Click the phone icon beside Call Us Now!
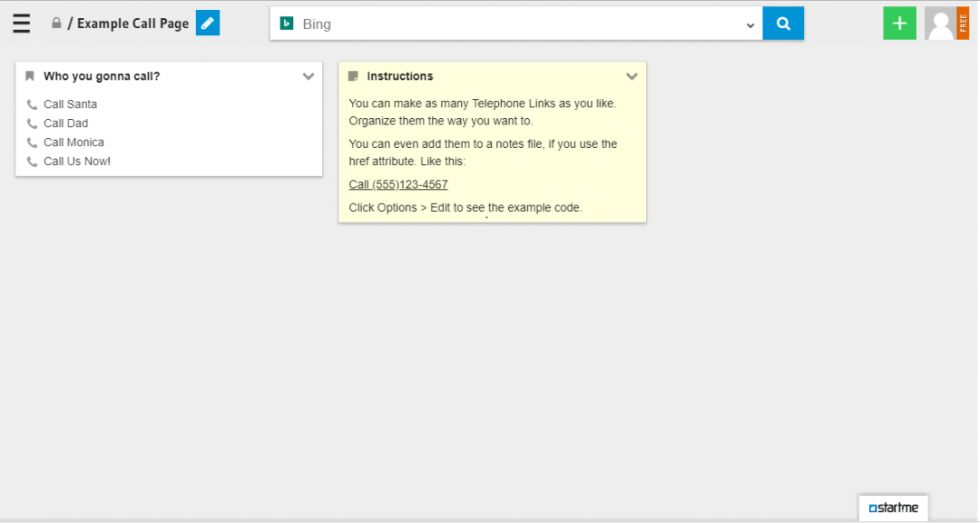This screenshot has height=523, width=980. [x=32, y=162]
